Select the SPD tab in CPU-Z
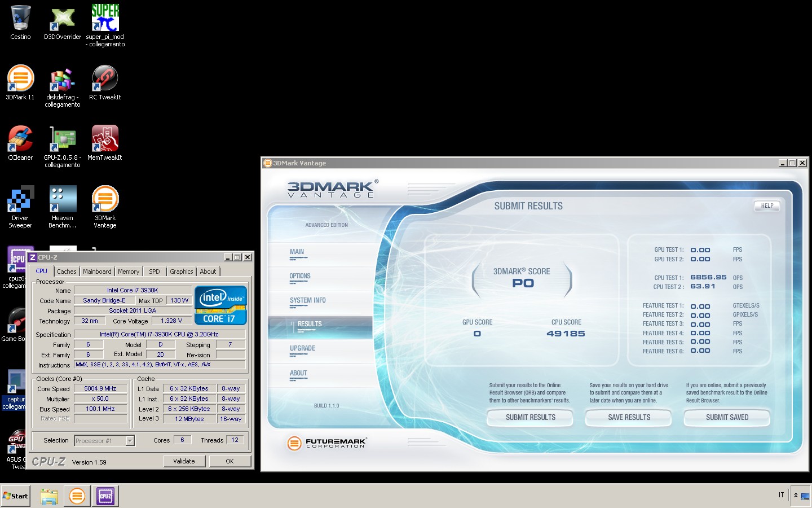The height and width of the screenshot is (508, 812). [x=155, y=271]
